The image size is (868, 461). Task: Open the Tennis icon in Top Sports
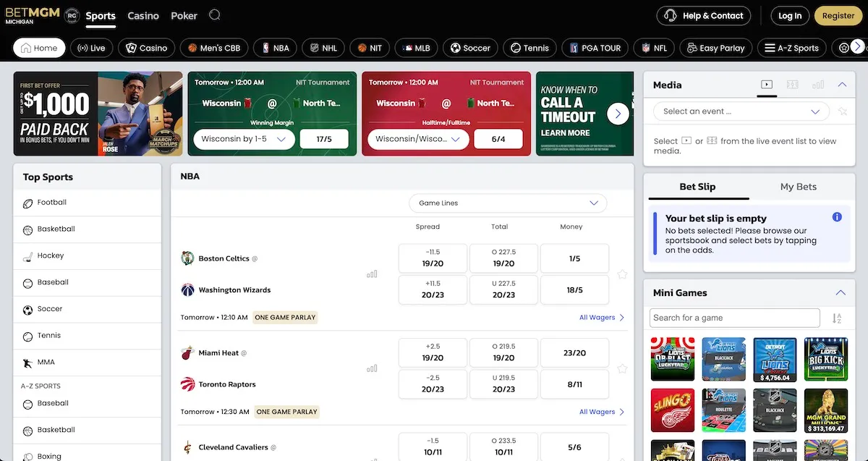pos(27,337)
